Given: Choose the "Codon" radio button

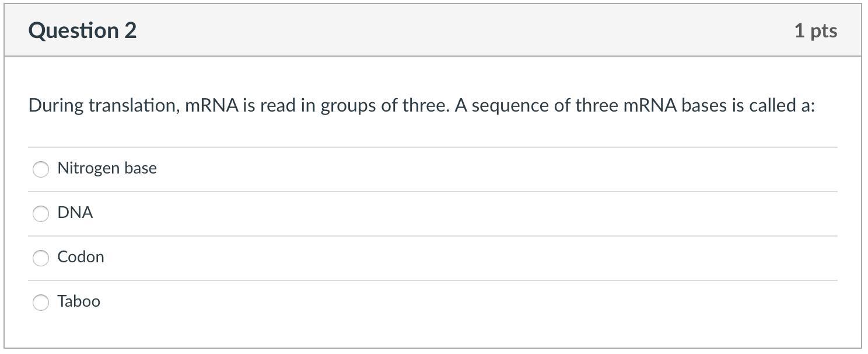Looking at the screenshot, I should (41, 258).
